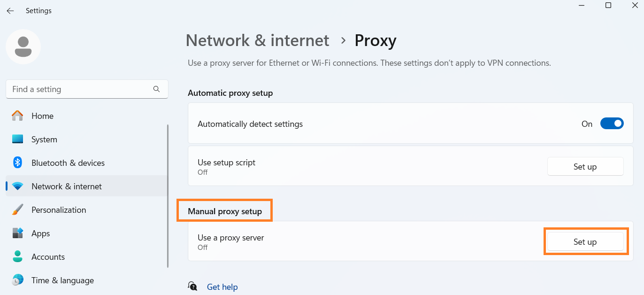Click the user profile avatar
The width and height of the screenshot is (644, 295).
(23, 47)
